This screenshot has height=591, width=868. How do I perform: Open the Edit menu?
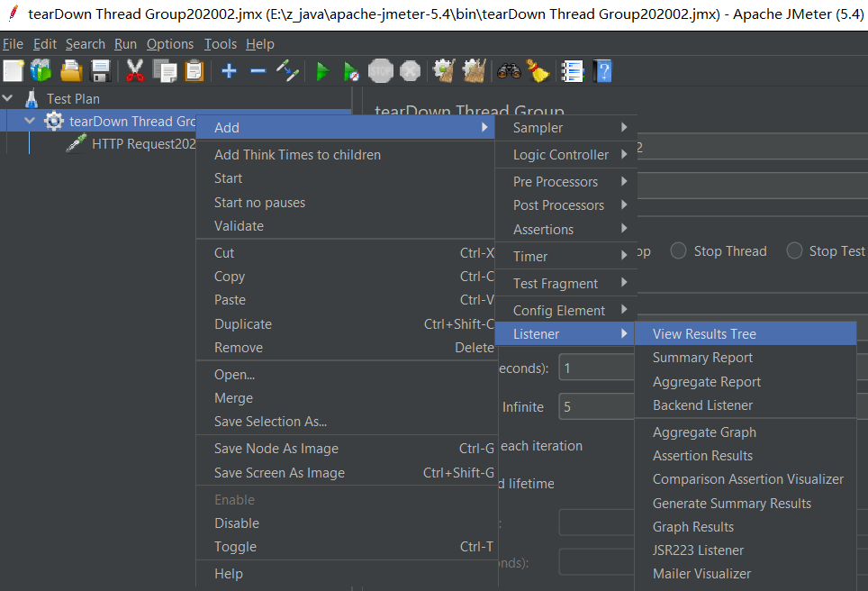[x=45, y=44]
